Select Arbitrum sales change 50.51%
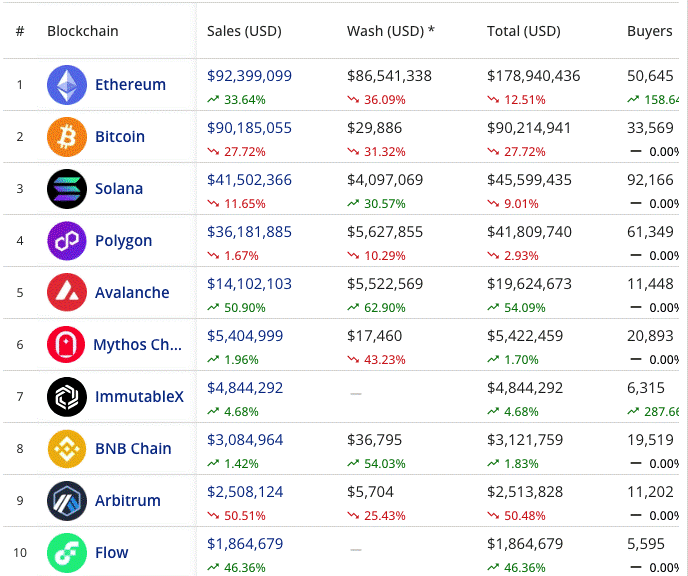This screenshot has width=688, height=576. pos(245,516)
